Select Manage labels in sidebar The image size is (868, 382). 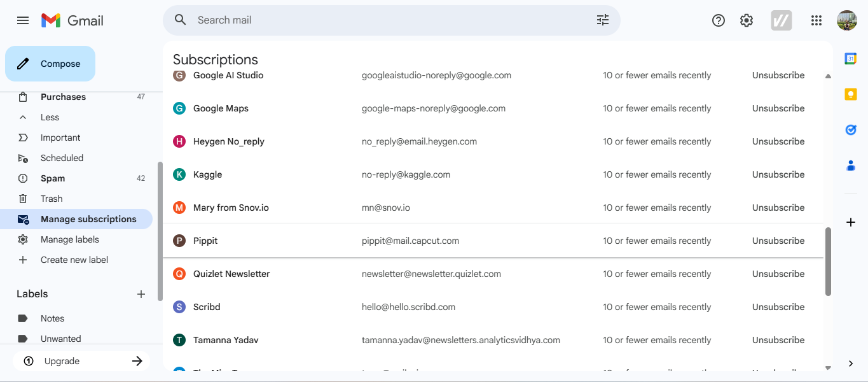[x=70, y=239]
